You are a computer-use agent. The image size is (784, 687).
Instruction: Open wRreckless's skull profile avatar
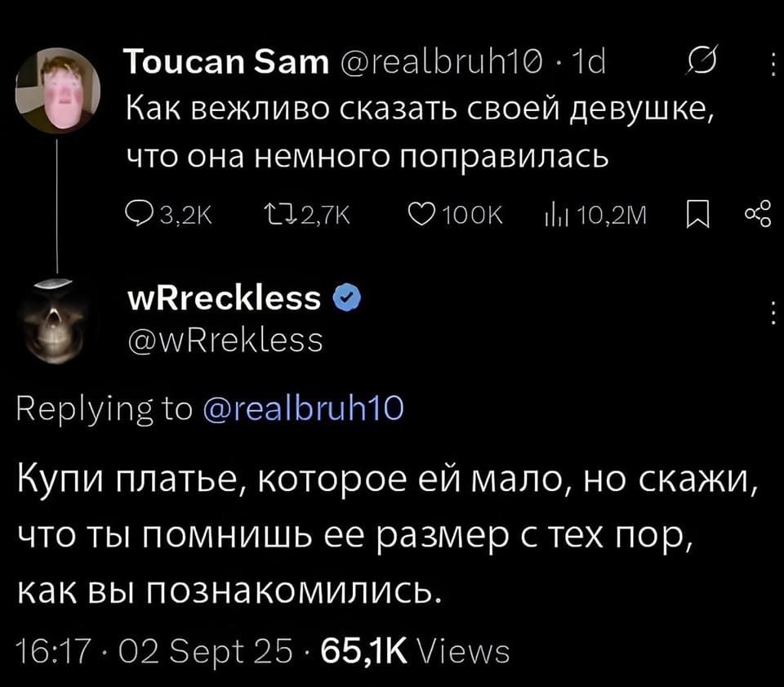pos(51,323)
